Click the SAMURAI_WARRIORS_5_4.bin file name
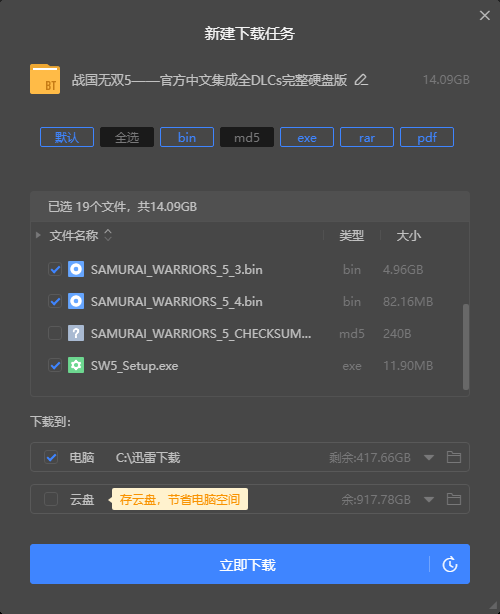 click(177, 302)
